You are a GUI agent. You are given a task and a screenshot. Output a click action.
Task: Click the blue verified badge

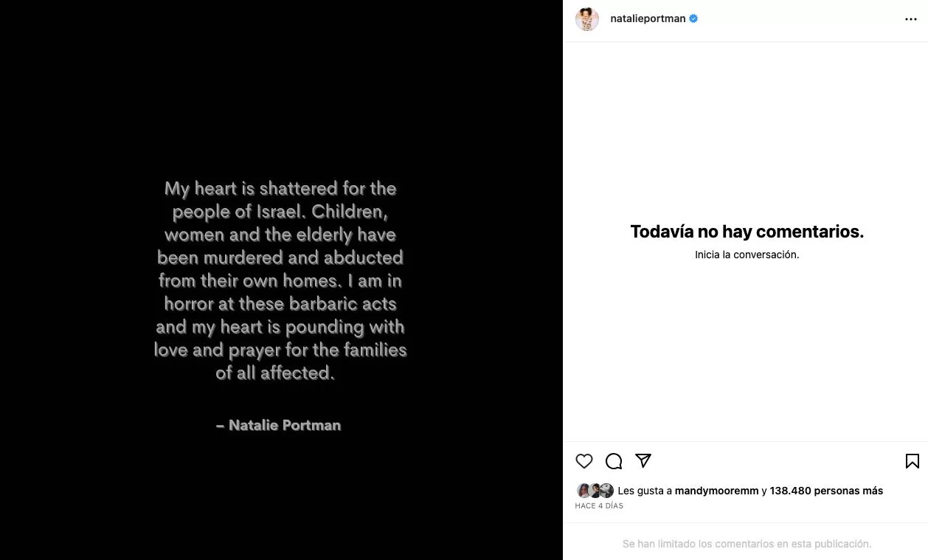coord(693,19)
